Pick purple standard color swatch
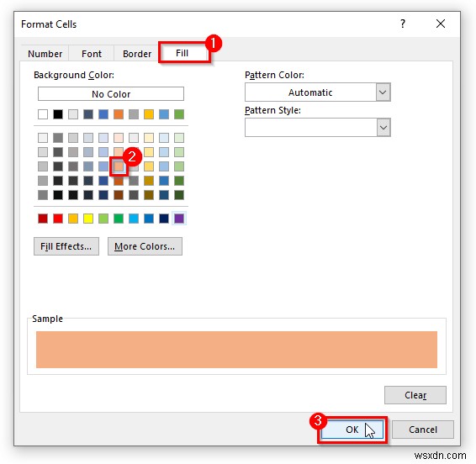 click(x=179, y=219)
